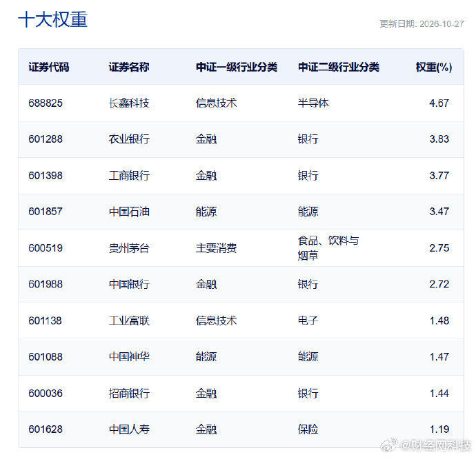Viewport: 476px width, 457px height.
Task: Click the name 中国神华
Action: 129,356
